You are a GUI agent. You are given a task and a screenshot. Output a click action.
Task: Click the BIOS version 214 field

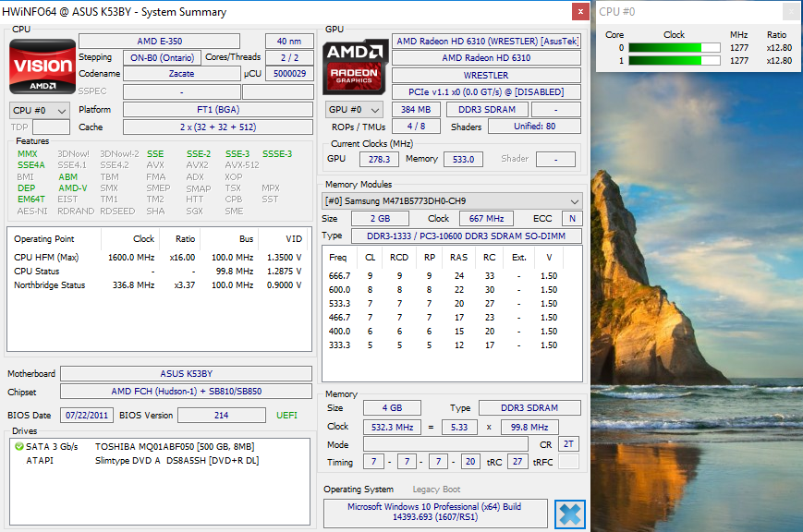tap(221, 416)
